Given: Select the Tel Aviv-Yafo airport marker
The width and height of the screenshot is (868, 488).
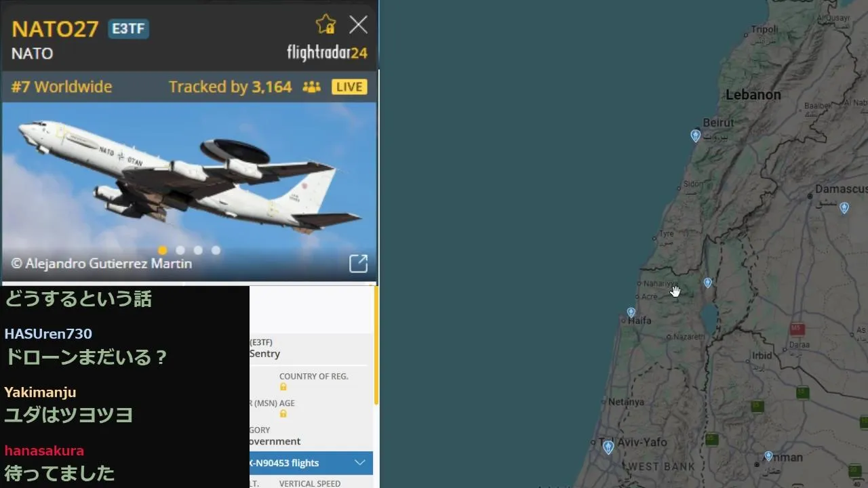Looking at the screenshot, I should click(608, 447).
